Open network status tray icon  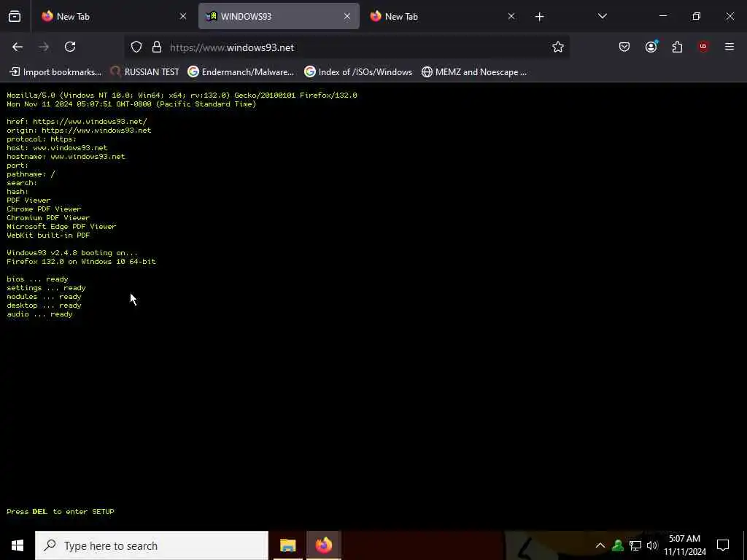[635, 545]
